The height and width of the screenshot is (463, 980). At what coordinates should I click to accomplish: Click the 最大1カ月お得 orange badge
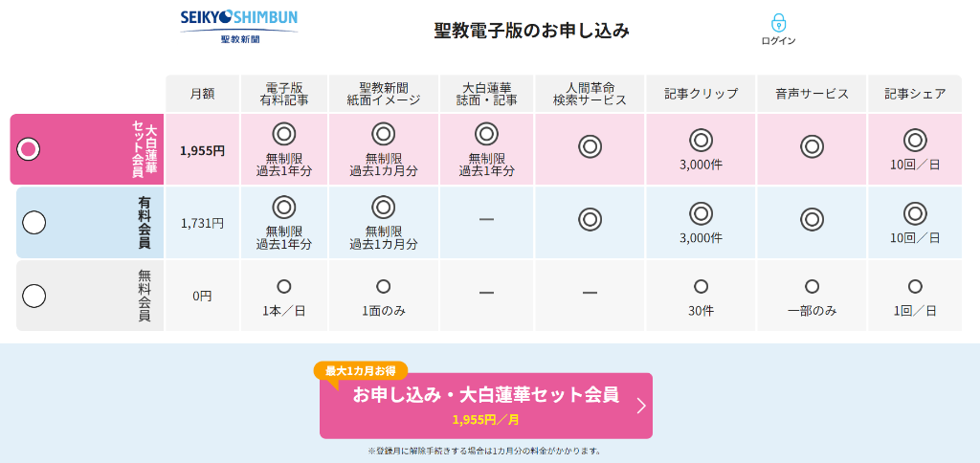coord(361,370)
